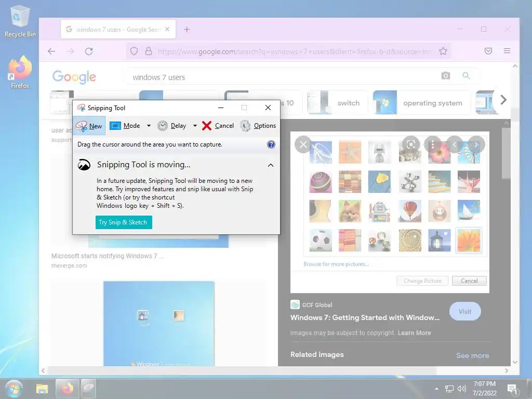This screenshot has width=532, height=399.
Task: Start a New snip in Snipping Tool
Action: coord(89,126)
